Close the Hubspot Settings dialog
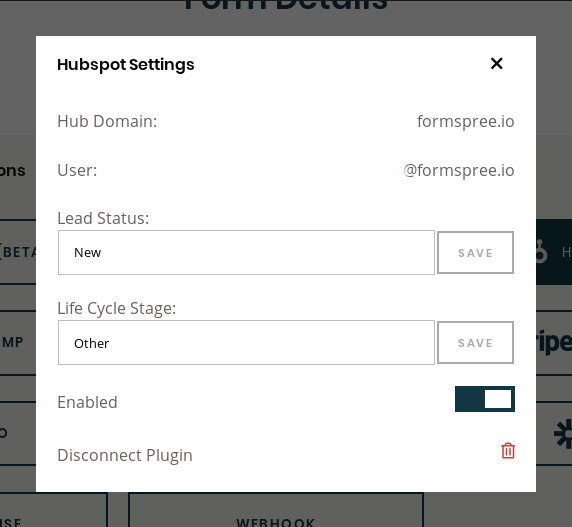572x527 pixels. (496, 63)
